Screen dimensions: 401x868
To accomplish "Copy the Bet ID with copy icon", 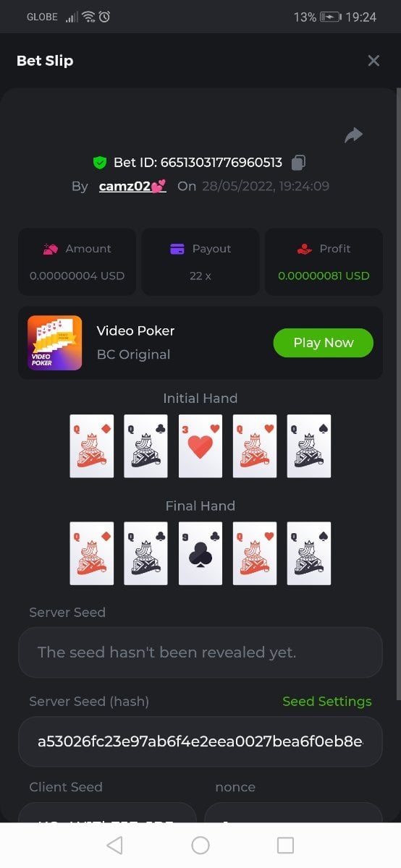I will pyautogui.click(x=298, y=163).
